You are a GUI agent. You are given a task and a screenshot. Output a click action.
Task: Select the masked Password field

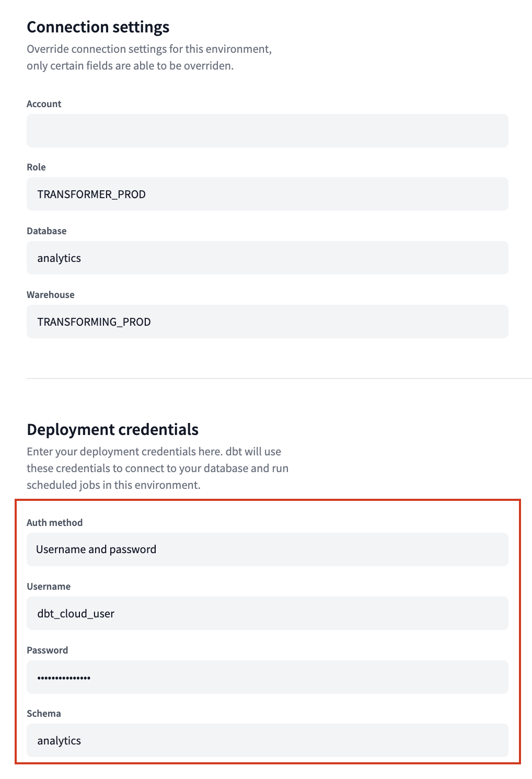pyautogui.click(x=267, y=677)
